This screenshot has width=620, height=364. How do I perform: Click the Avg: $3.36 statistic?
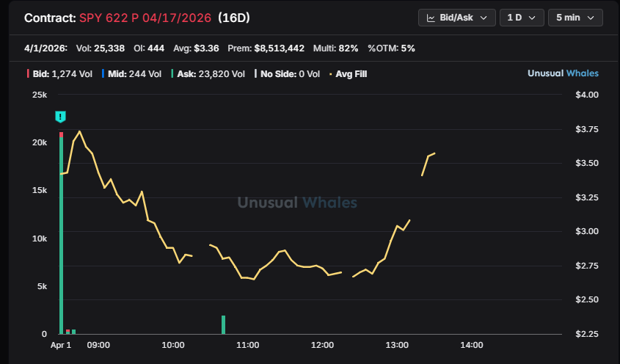click(196, 48)
